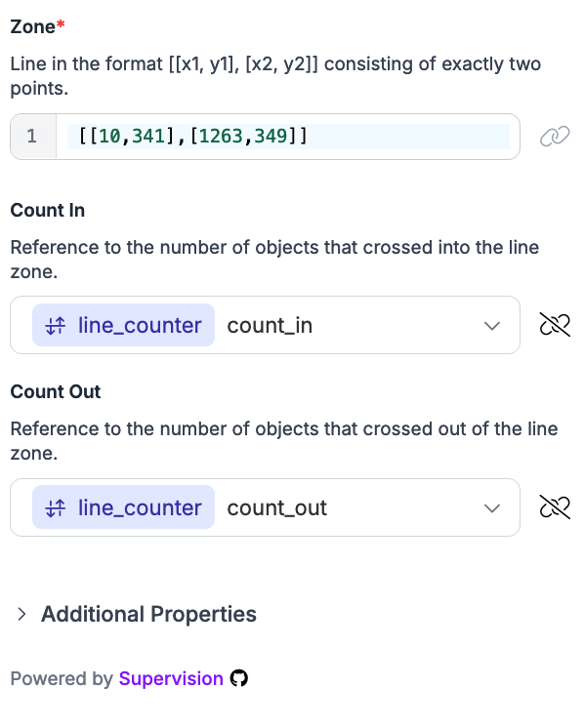Open the GitHub icon next to Supervision
This screenshot has width=584, height=728.
click(x=239, y=678)
